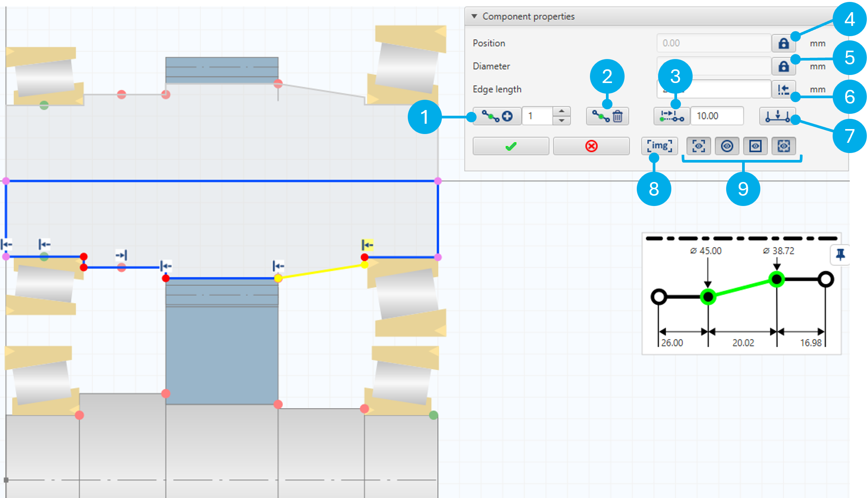Confirm changes with the green checkmark
868x498 pixels.
[x=510, y=146]
